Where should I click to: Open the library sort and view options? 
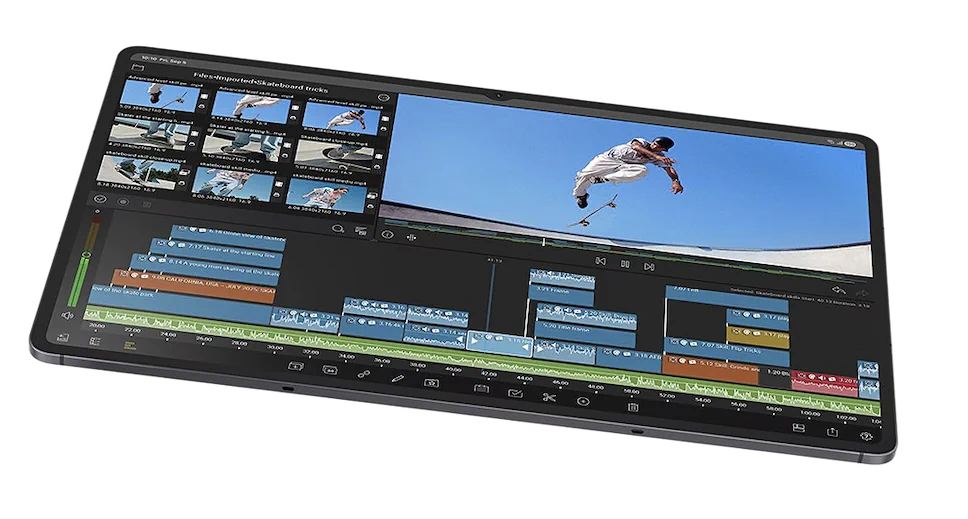tap(362, 231)
